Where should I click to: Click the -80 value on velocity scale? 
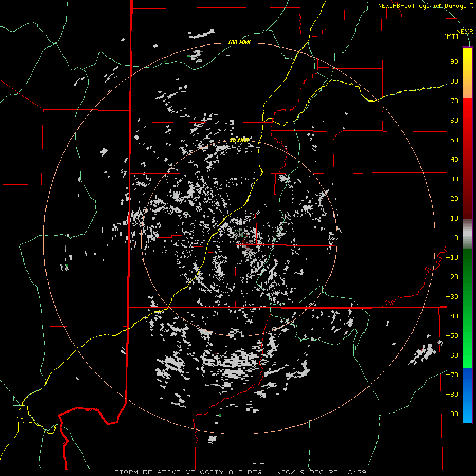(452, 395)
